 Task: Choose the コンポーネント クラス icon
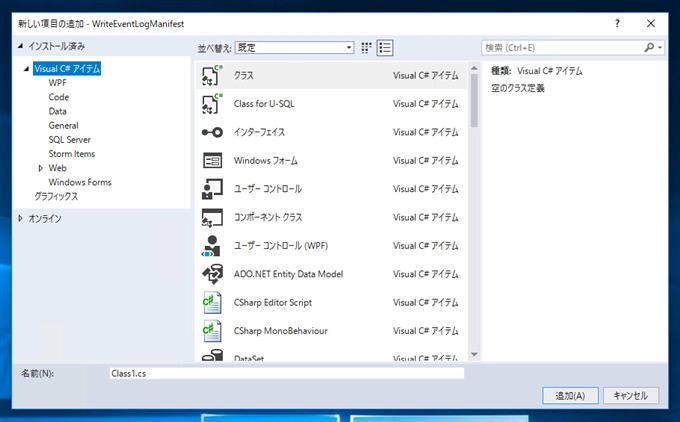point(212,217)
